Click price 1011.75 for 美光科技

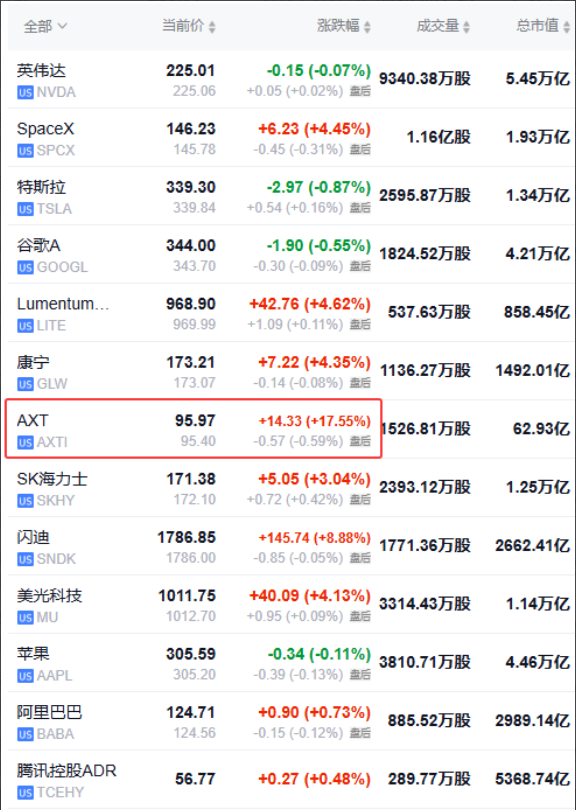coord(186,596)
